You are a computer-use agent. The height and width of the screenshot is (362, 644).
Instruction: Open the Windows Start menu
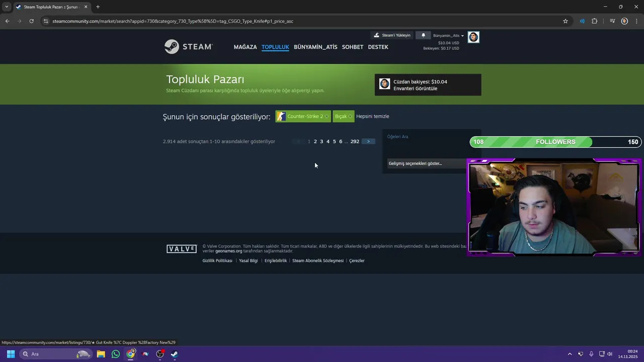pos(11,354)
